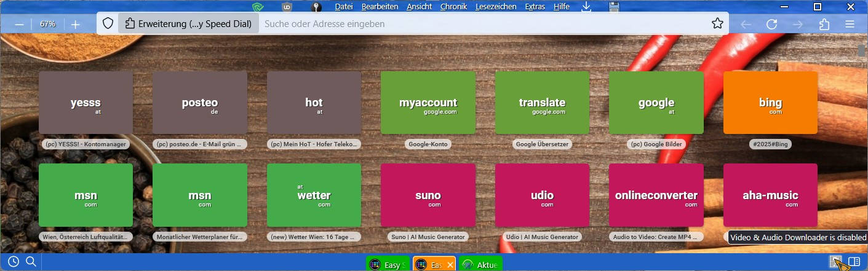Zoom out with the minus button
868x271 pixels.
click(19, 24)
